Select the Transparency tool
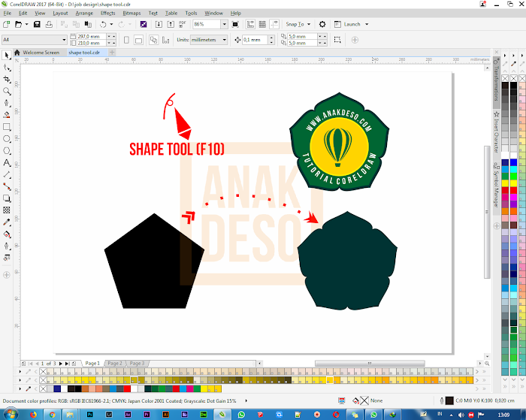The width and height of the screenshot is (526, 420). click(x=7, y=210)
